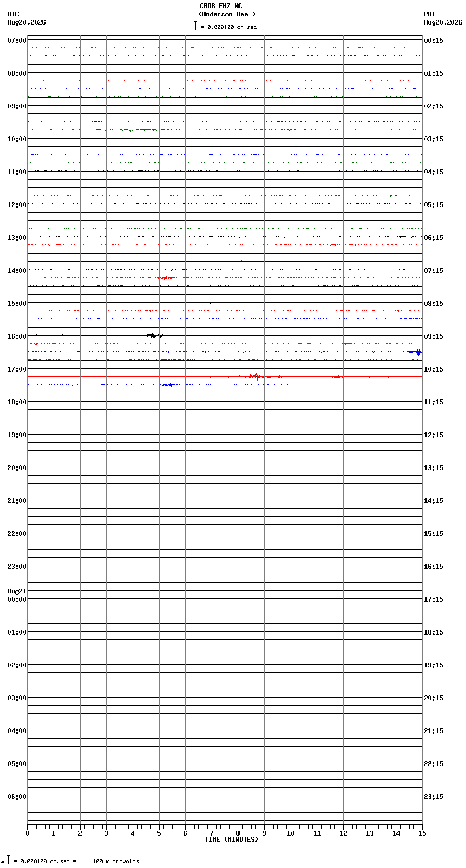Select the '10:15' PDT time label

pos(434,369)
